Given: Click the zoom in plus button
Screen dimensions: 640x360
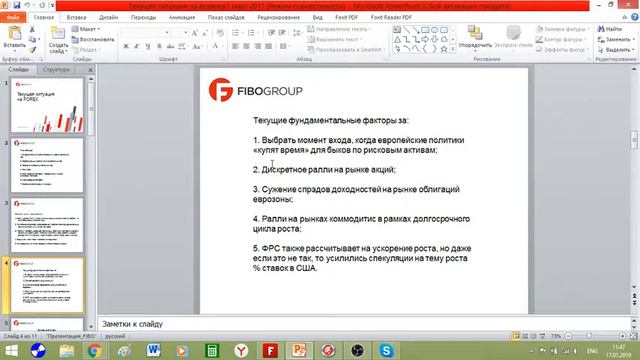Looking at the screenshot, I should (622, 336).
